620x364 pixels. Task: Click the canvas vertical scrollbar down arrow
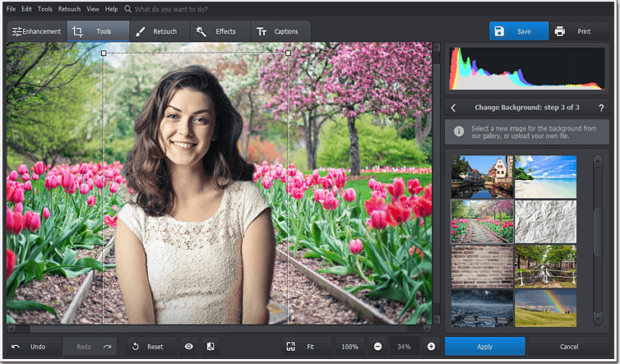pyautogui.click(x=437, y=319)
